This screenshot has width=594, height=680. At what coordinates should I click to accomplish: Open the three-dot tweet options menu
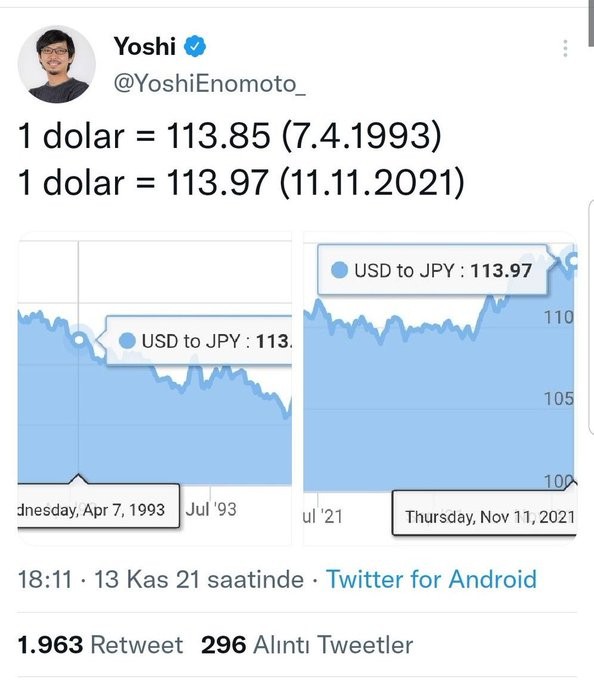tap(565, 48)
